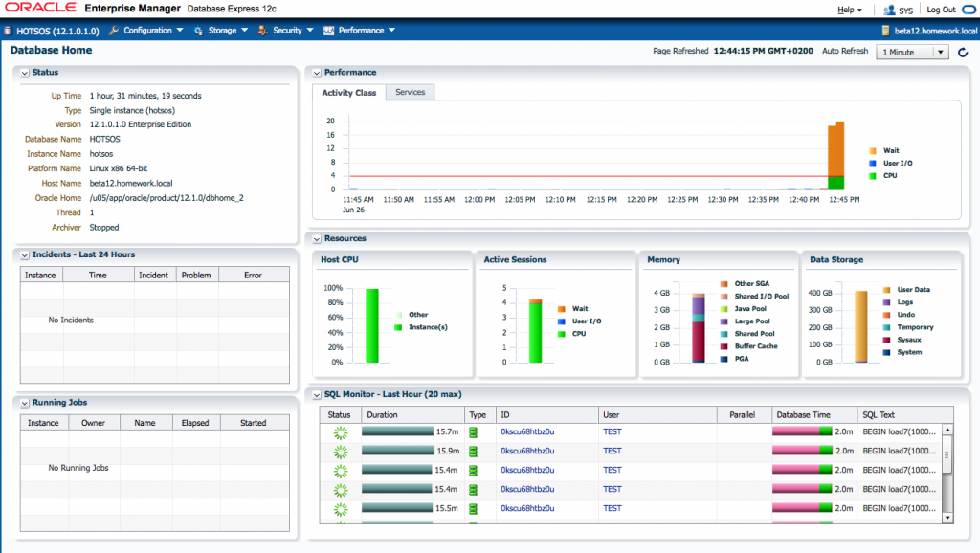Click the HOTSOS database icon
The image size is (980, 553).
(9, 31)
